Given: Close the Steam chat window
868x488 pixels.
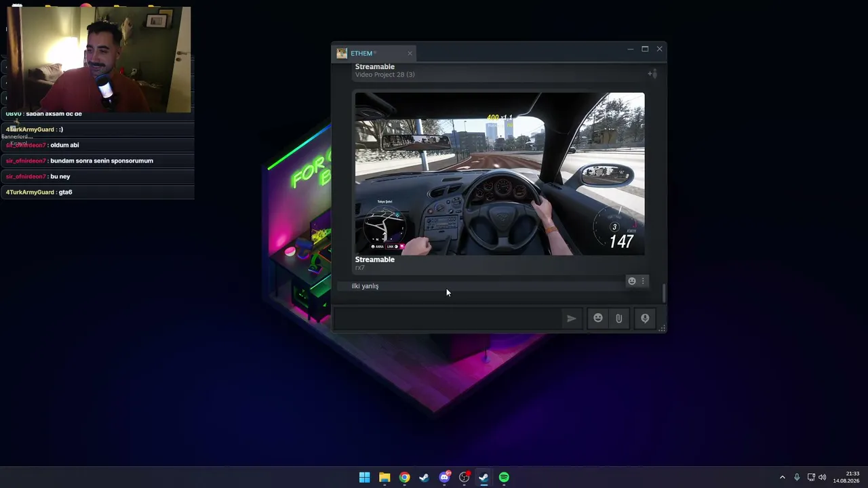Looking at the screenshot, I should pos(659,49).
